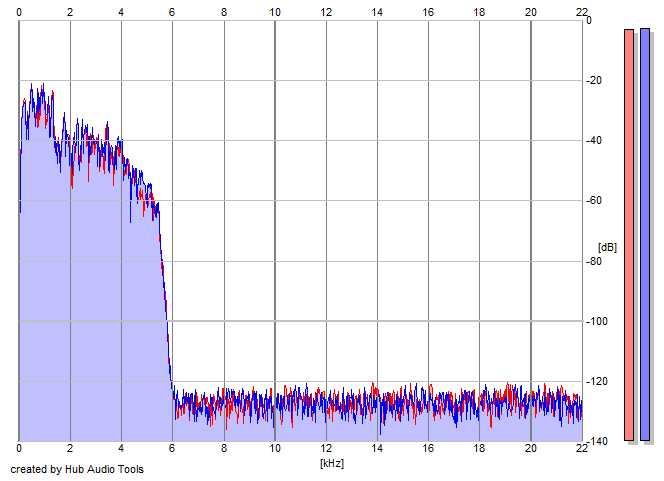Viewport: 664px width, 481px height.
Task: Click the -140 dB scale label
Action: 597,442
